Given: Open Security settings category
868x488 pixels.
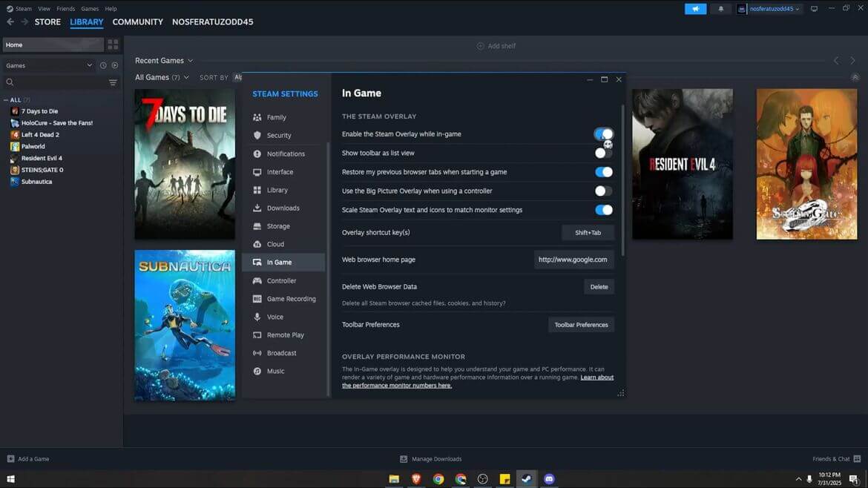Looking at the screenshot, I should pos(283,136).
